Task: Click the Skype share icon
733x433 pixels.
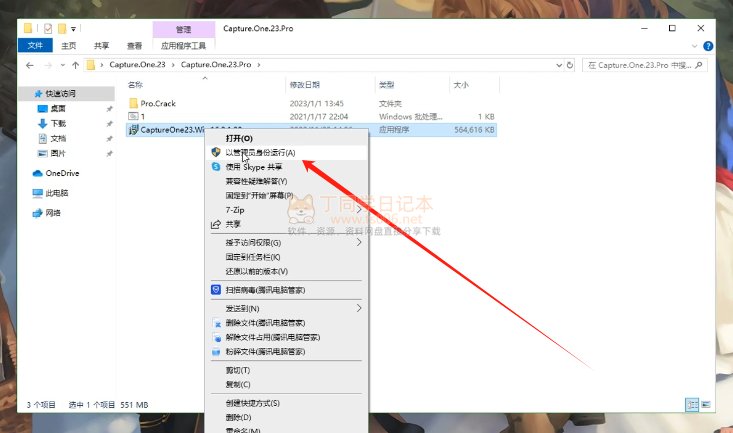Action: (x=216, y=166)
